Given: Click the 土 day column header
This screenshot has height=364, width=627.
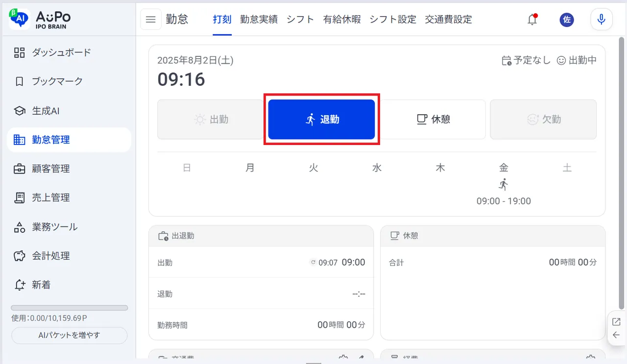Looking at the screenshot, I should click(x=567, y=168).
